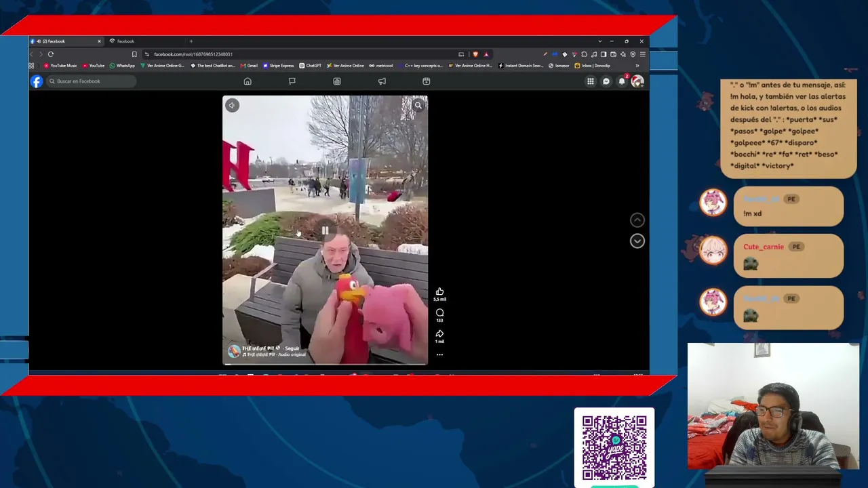This screenshot has width=868, height=488.
Task: Open the reel's three-dot more options
Action: pos(439,354)
